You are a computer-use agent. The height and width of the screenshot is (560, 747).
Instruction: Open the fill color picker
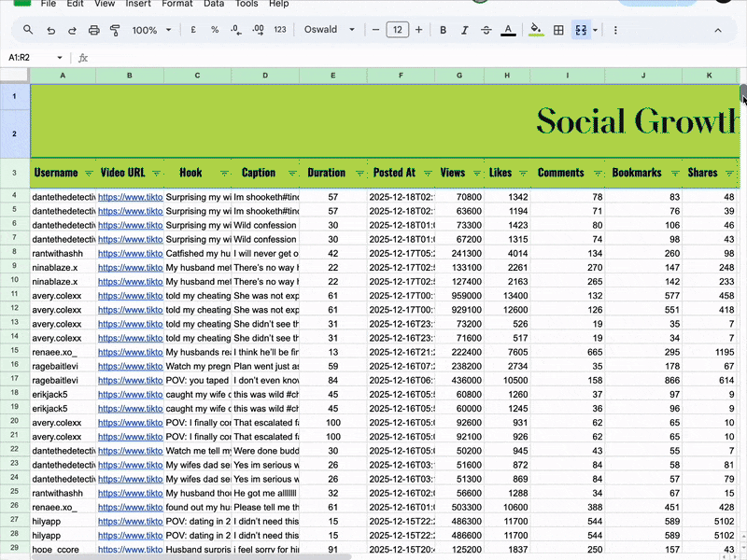(x=535, y=30)
